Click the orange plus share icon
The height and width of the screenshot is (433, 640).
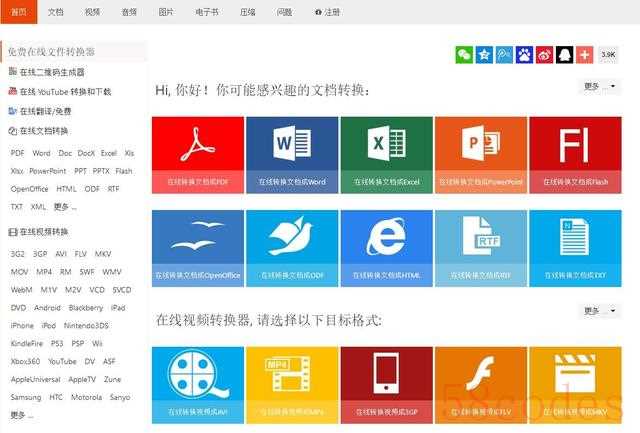coord(584,55)
